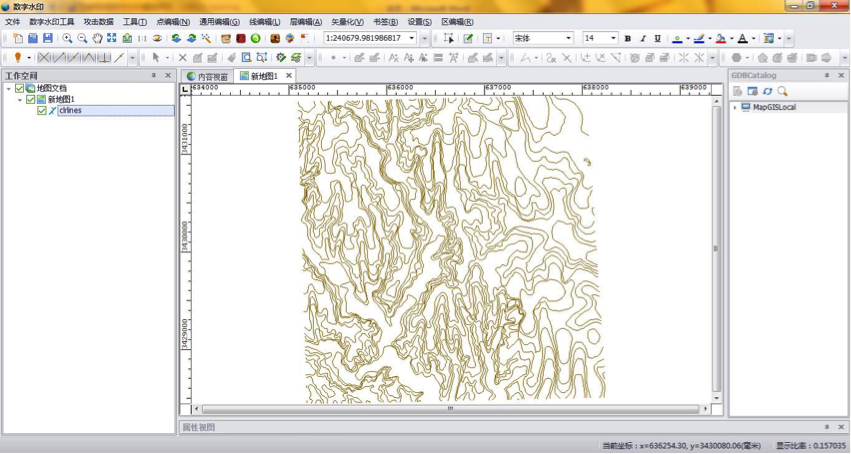Image resolution: width=851 pixels, height=454 pixels.
Task: Click the edit note icon with green pencil
Action: (x=468, y=38)
